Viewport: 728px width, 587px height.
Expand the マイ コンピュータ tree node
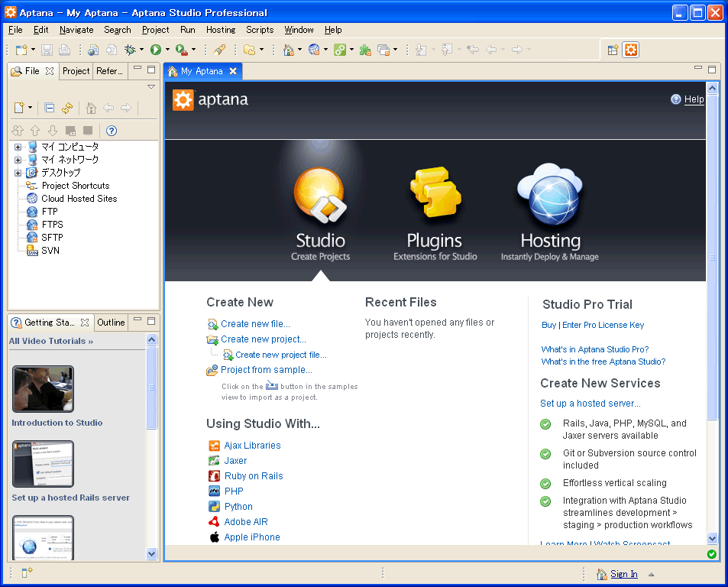[18, 148]
